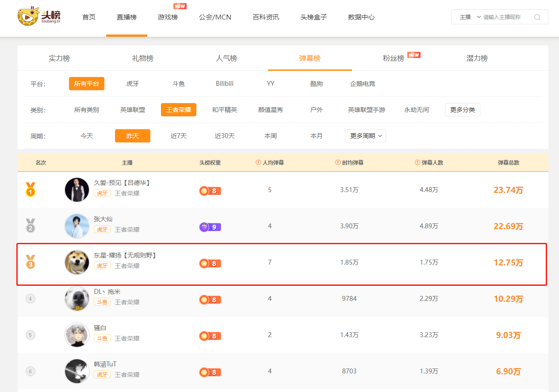Click the 虎牙 platform tag for 韩涵TuT
Image resolution: width=559 pixels, height=392 pixels.
pyautogui.click(x=102, y=374)
